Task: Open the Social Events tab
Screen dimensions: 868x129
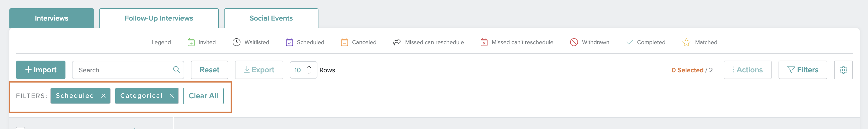Action: click(271, 18)
